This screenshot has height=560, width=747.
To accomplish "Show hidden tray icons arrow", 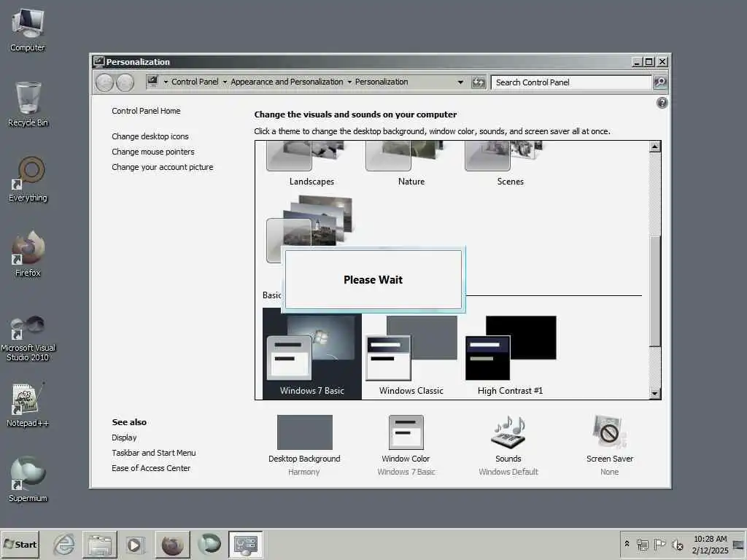I will 627,544.
